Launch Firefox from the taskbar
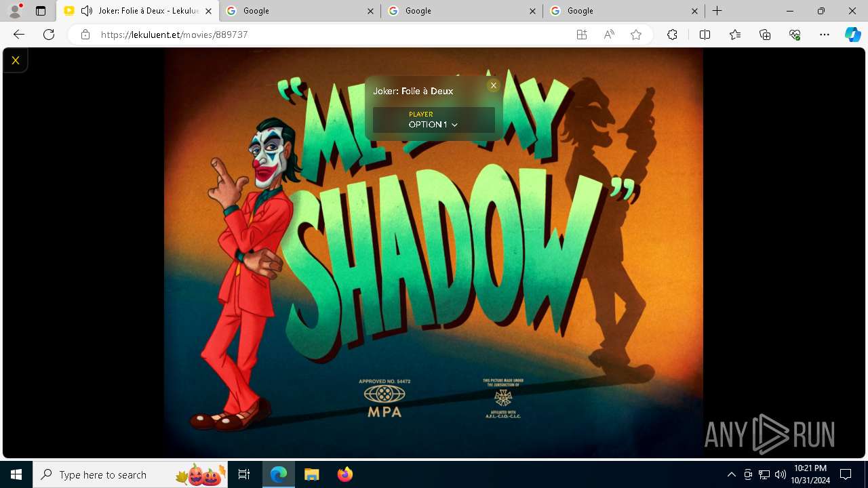 pos(345,474)
